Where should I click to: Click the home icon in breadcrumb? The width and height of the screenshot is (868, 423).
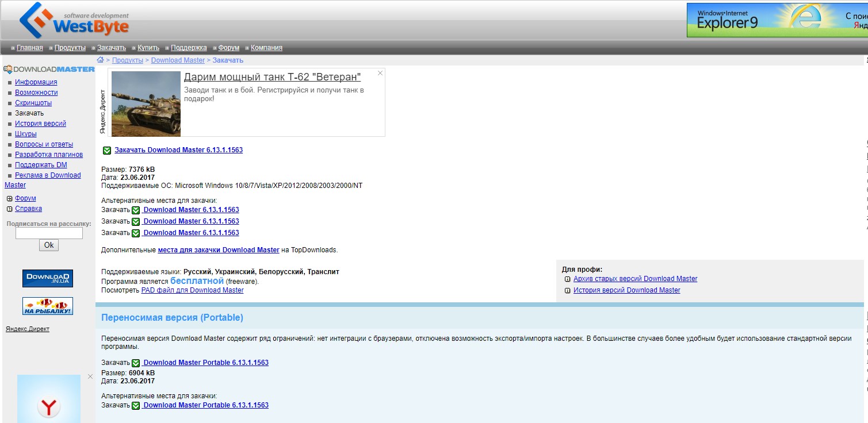point(100,60)
